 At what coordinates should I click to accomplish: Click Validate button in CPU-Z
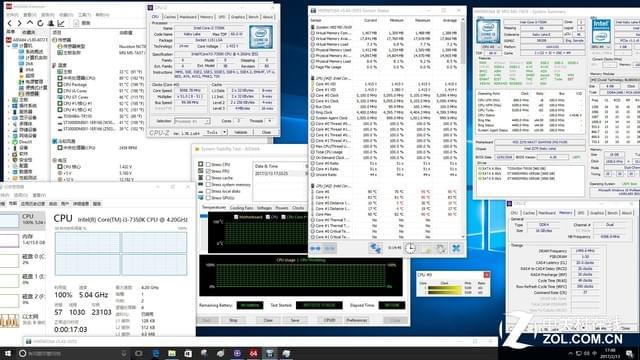(x=240, y=132)
